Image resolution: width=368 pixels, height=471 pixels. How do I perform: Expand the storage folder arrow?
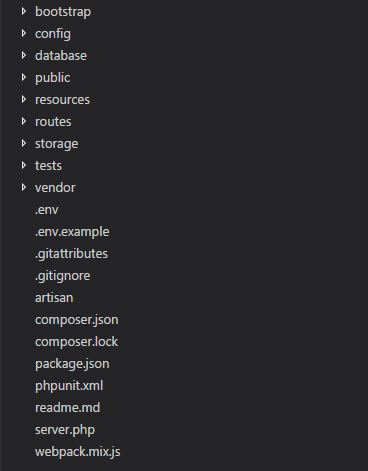[x=24, y=143]
